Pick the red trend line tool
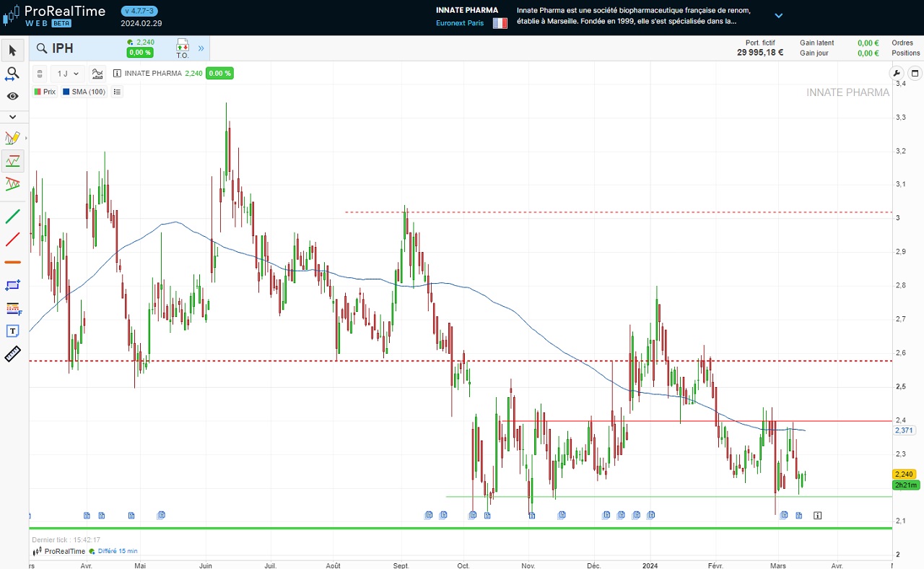 point(12,239)
